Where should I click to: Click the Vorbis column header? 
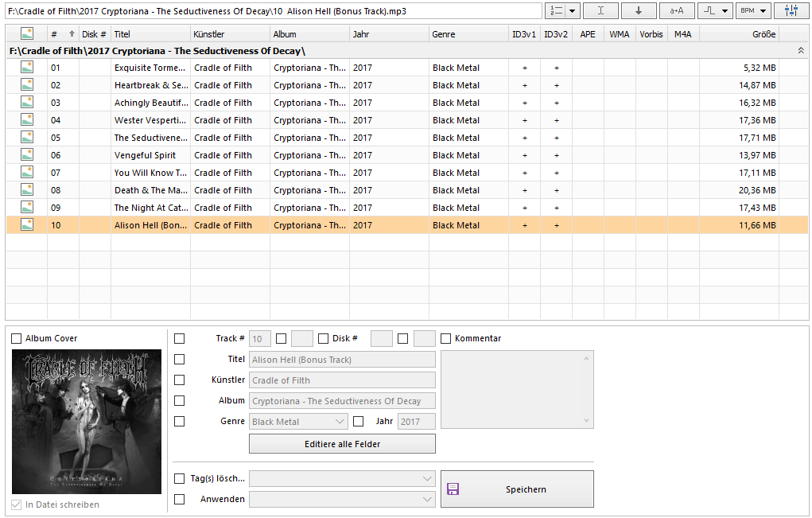point(651,34)
